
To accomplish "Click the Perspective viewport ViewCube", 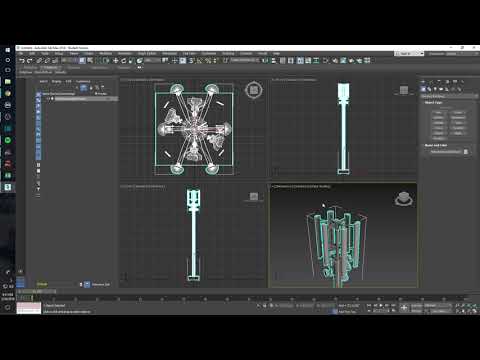I will (x=404, y=199).
